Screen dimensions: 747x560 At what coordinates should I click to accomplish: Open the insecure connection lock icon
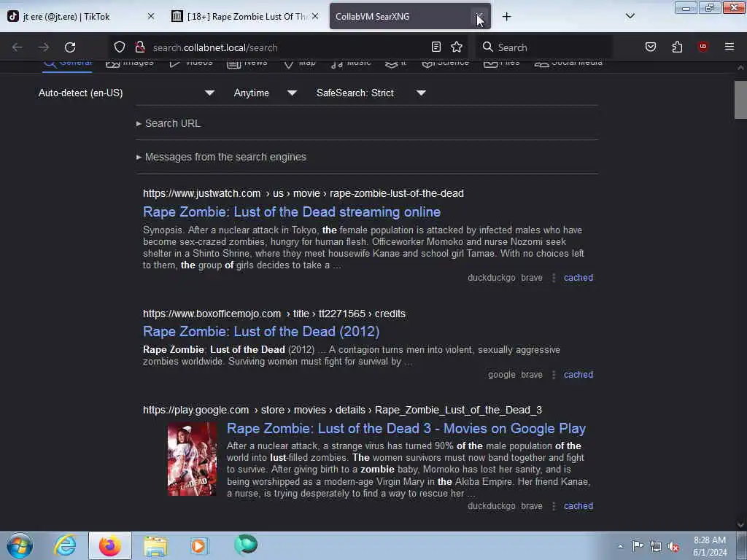click(139, 47)
